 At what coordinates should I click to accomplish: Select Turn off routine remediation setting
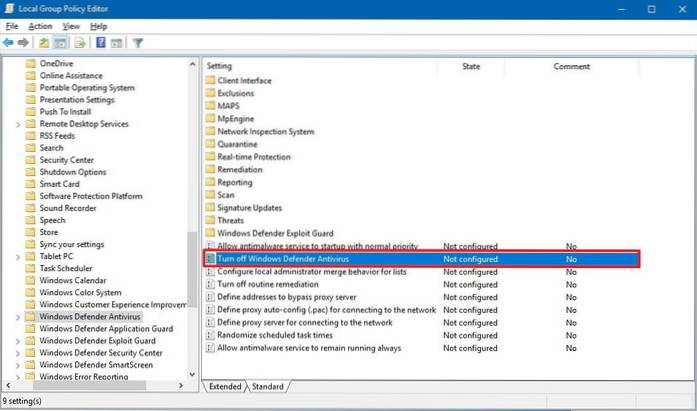coord(268,284)
